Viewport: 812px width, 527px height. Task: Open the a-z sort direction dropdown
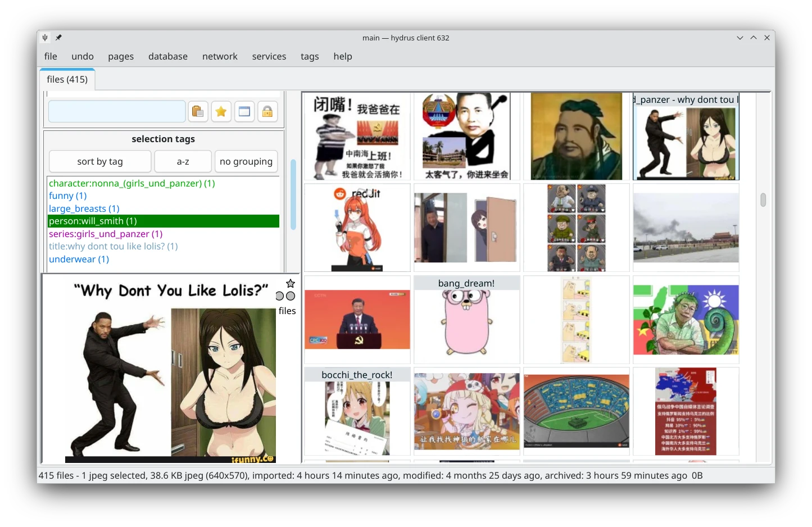182,161
